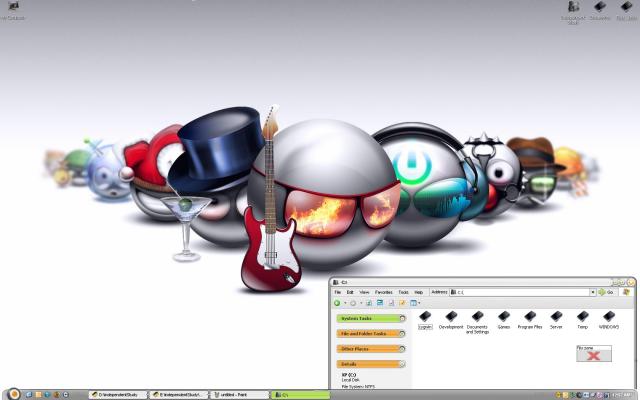Select the WINDOWS folder
640x400 pixels.
click(x=609, y=320)
